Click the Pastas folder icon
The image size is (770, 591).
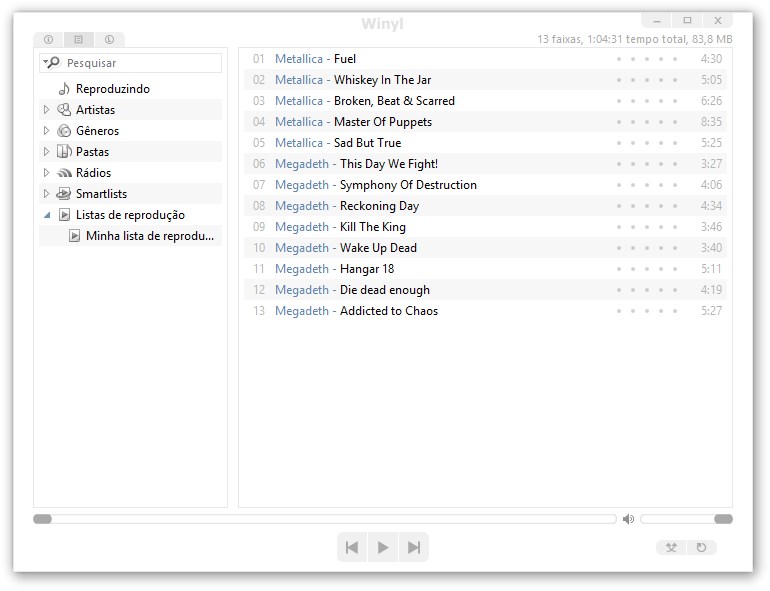[64, 152]
